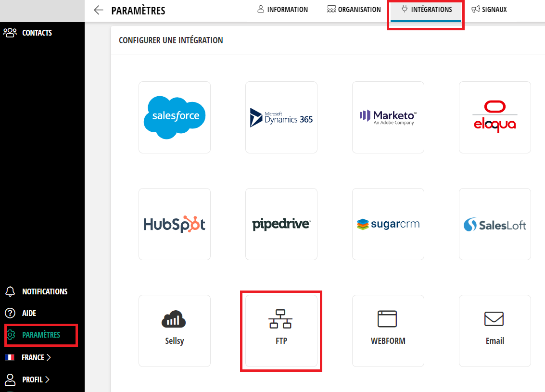Open the SIGNAUX tab

[489, 10]
